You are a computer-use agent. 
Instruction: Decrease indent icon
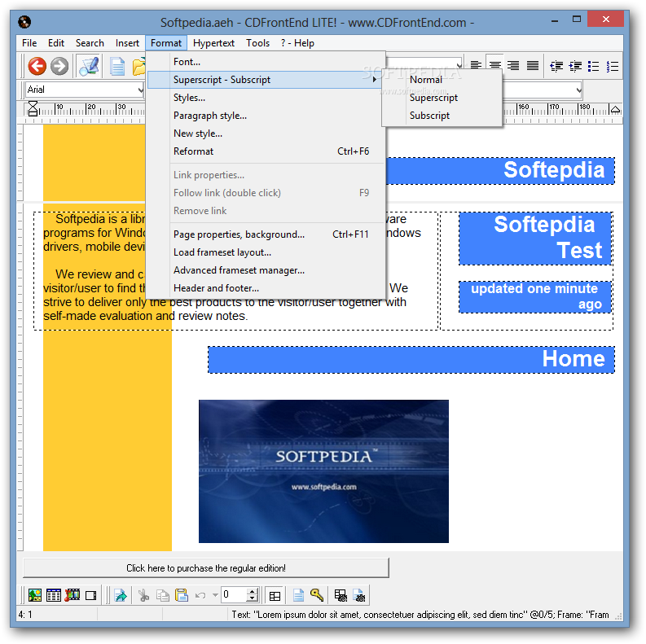(556, 66)
